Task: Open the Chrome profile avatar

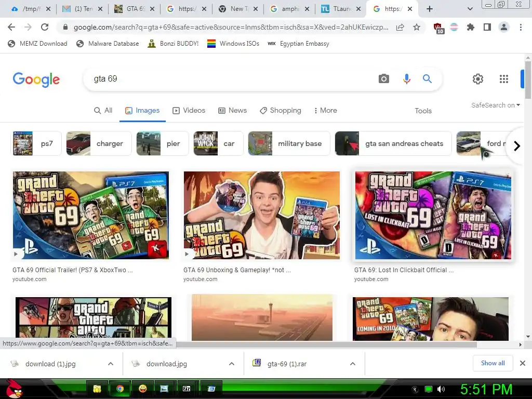Action: tap(504, 27)
